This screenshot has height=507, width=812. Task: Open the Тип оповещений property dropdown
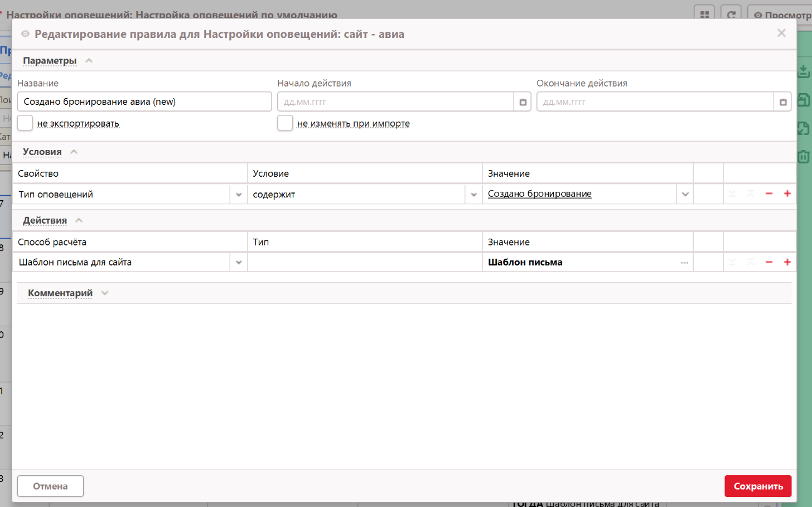tap(239, 195)
